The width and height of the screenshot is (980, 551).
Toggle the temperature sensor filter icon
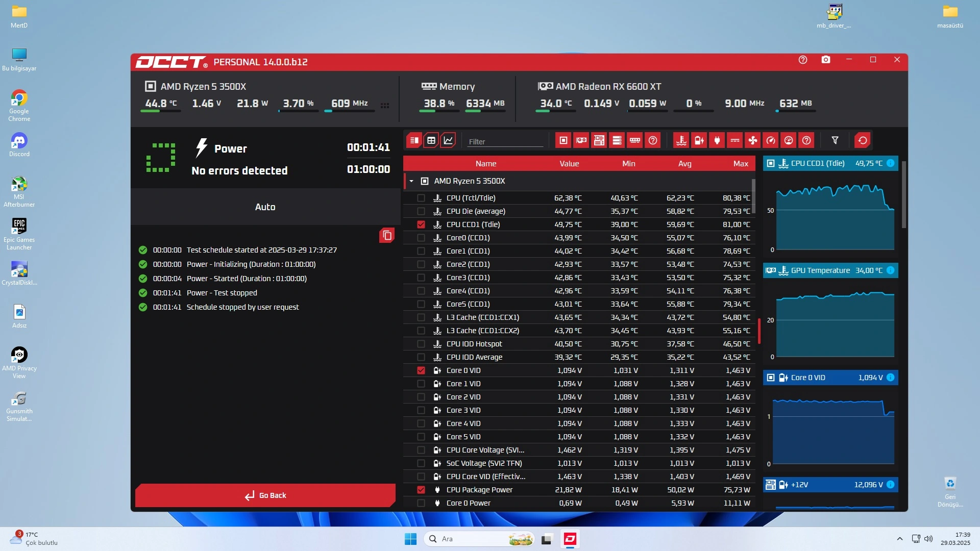point(681,140)
